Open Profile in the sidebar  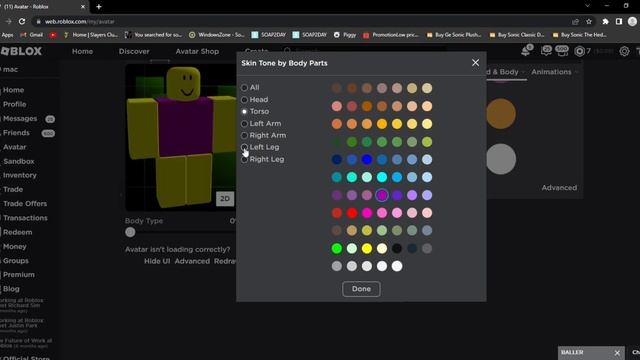click(x=15, y=104)
